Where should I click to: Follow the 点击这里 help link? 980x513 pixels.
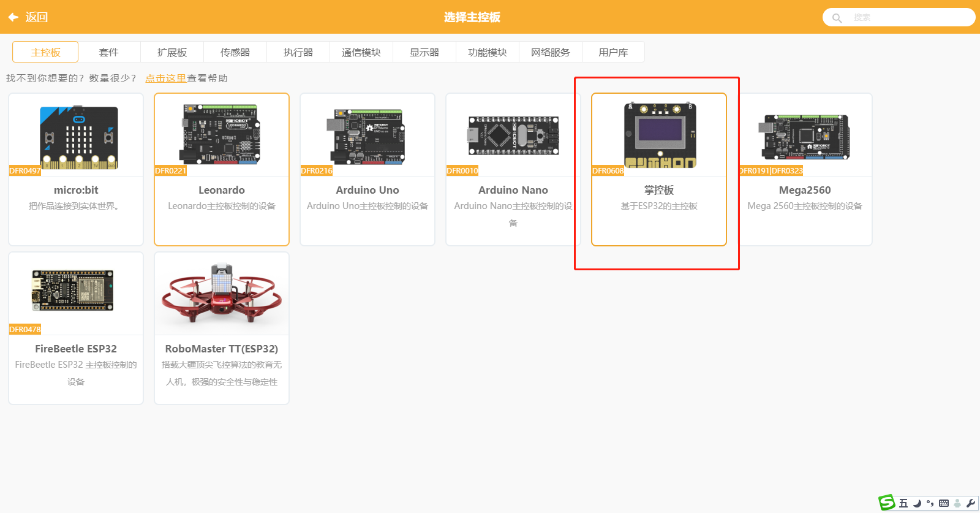tap(165, 78)
